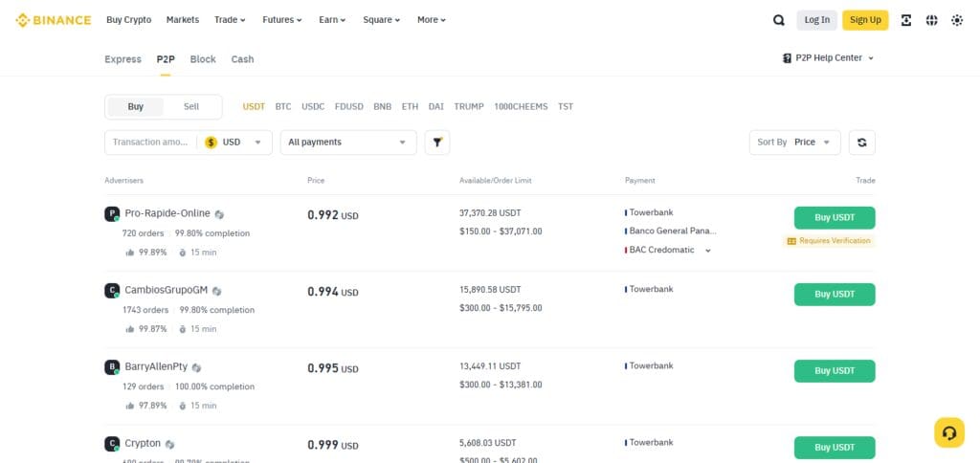This screenshot has height=463, width=980.
Task: Toggle the dark/light theme icon
Action: [957, 20]
